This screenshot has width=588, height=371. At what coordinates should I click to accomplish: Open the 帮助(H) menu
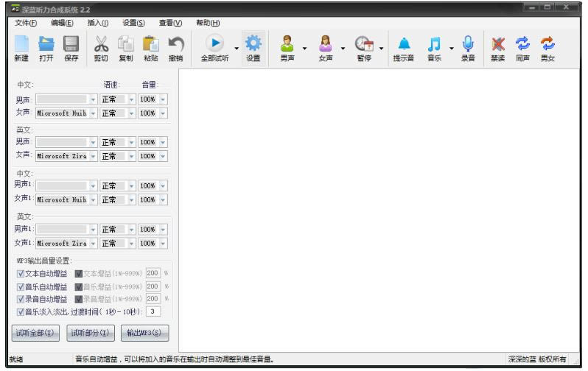coord(208,23)
